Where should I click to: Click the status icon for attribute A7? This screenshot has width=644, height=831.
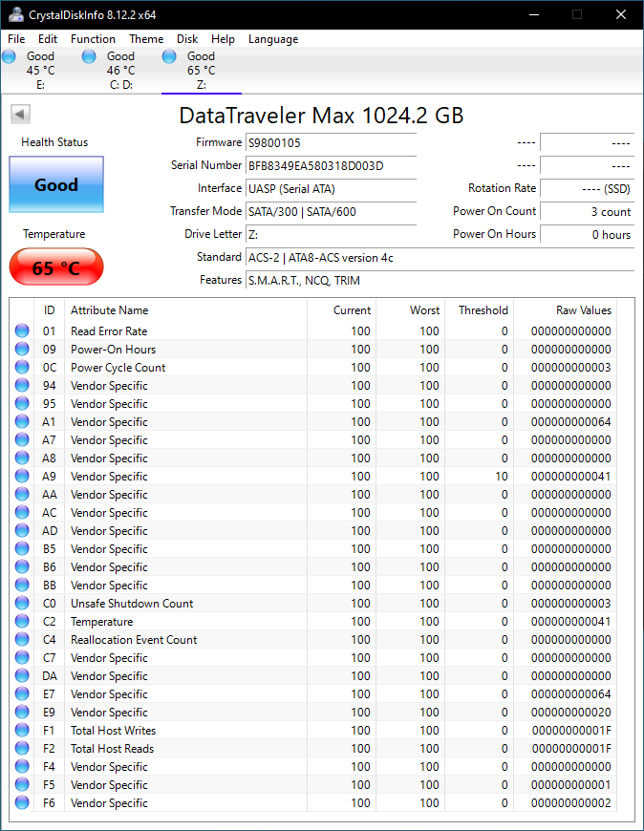click(x=22, y=439)
